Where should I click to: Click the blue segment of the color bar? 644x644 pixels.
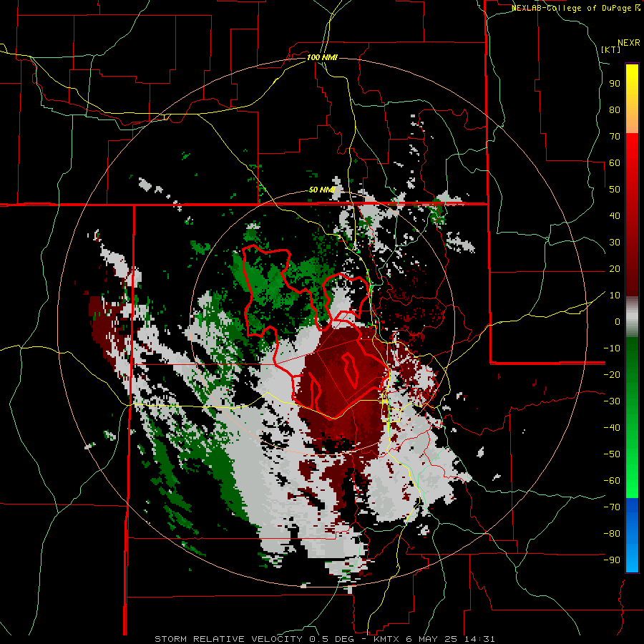pyautogui.click(x=632, y=535)
